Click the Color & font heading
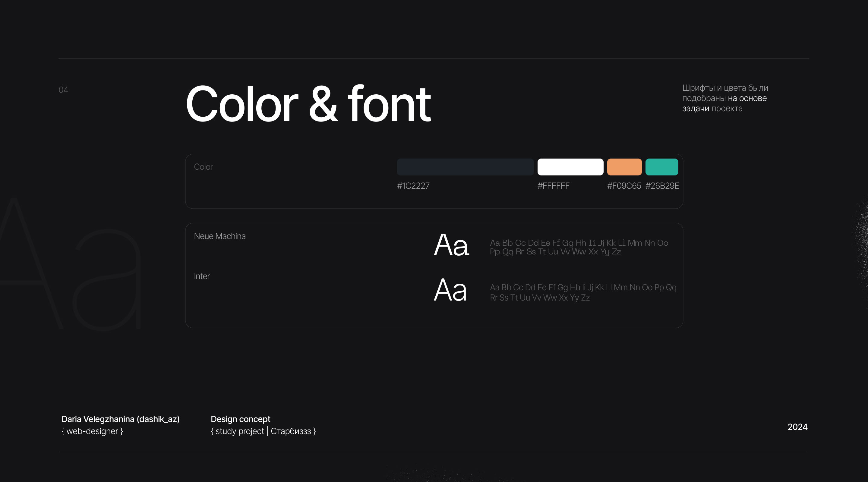 pos(308,104)
